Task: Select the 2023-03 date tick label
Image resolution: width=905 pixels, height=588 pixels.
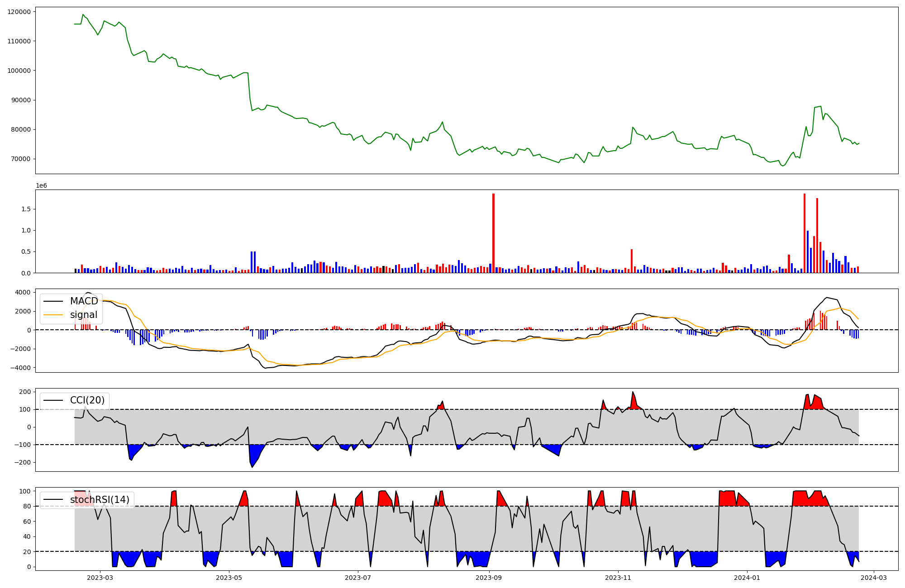Action: tap(100, 578)
